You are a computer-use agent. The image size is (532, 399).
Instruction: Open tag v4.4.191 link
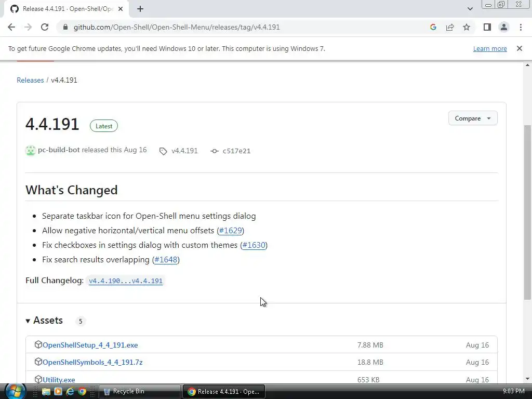(x=184, y=151)
